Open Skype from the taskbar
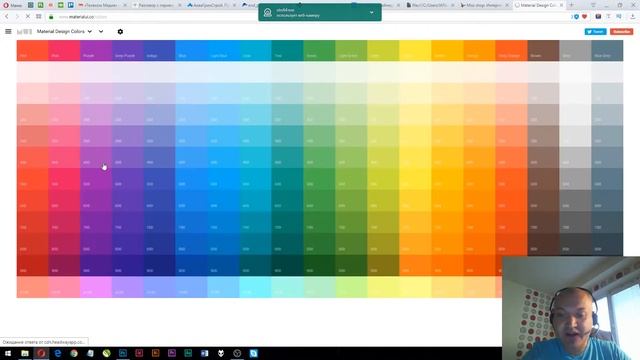 (x=253, y=353)
